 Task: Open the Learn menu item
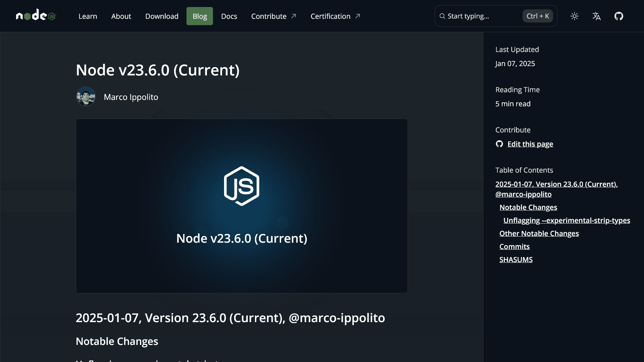click(88, 16)
